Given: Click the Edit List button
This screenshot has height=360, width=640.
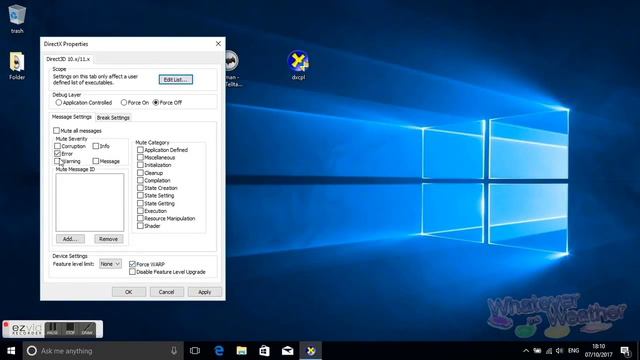Looking at the screenshot, I should [176, 80].
